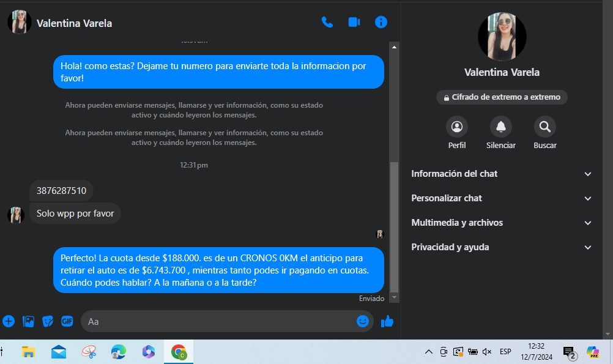Click Cifrado de extremo a extremo badge

click(x=502, y=97)
